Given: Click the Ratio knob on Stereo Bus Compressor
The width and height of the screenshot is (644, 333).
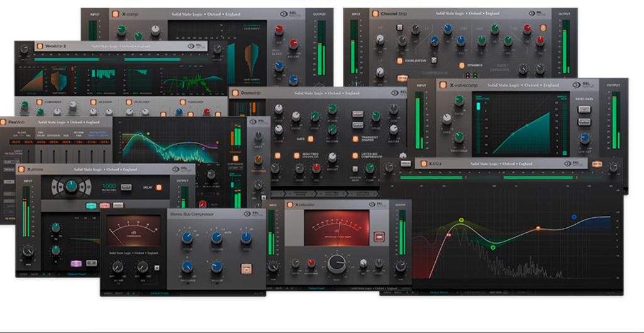Looking at the screenshot, I should [x=247, y=237].
